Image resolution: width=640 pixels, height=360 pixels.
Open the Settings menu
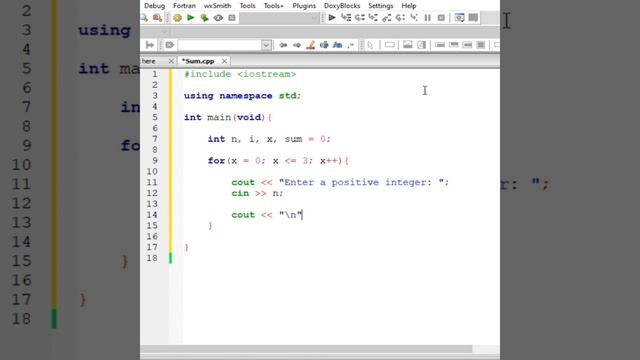click(380, 6)
